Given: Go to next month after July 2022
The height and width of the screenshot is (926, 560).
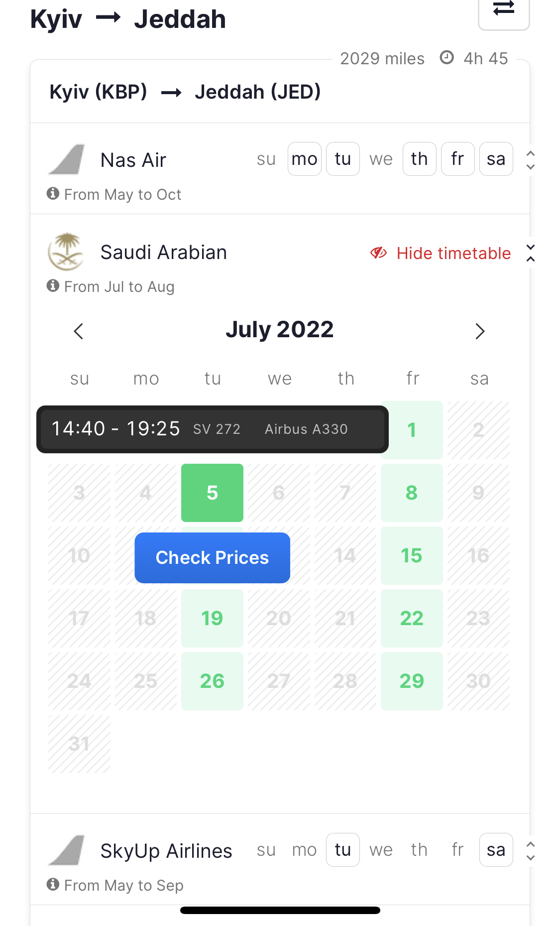Looking at the screenshot, I should pos(479,331).
